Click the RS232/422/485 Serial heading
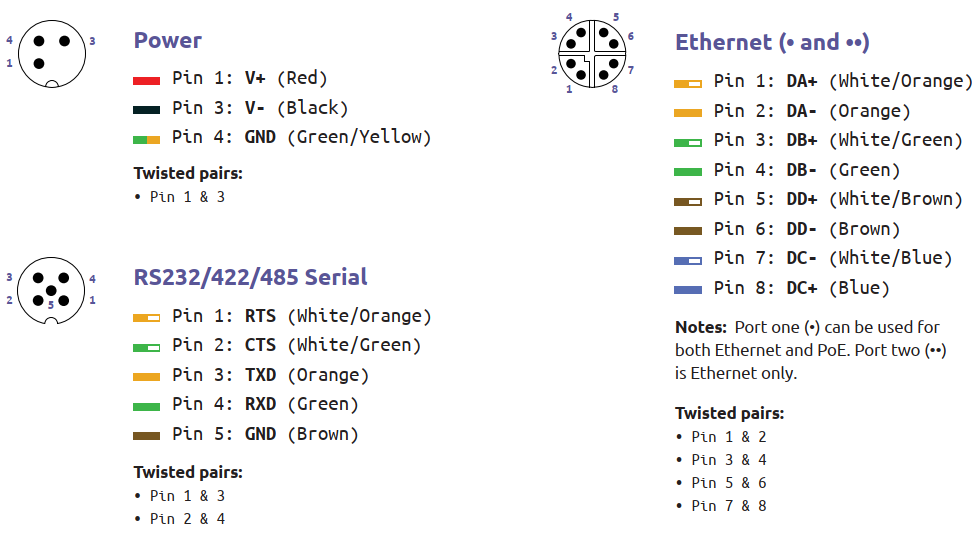This screenshot has width=977, height=538. (x=250, y=277)
